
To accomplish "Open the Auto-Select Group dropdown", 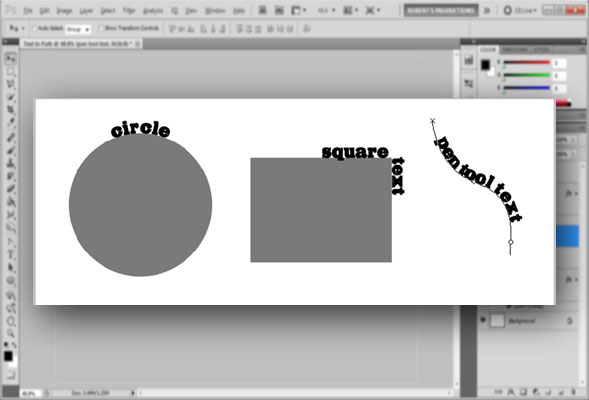I will coord(78,29).
